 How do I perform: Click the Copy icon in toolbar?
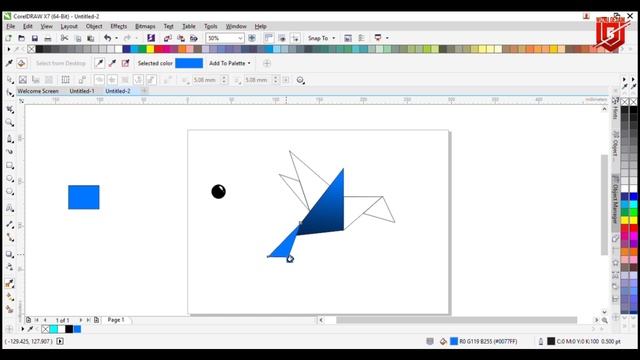coord(78,38)
